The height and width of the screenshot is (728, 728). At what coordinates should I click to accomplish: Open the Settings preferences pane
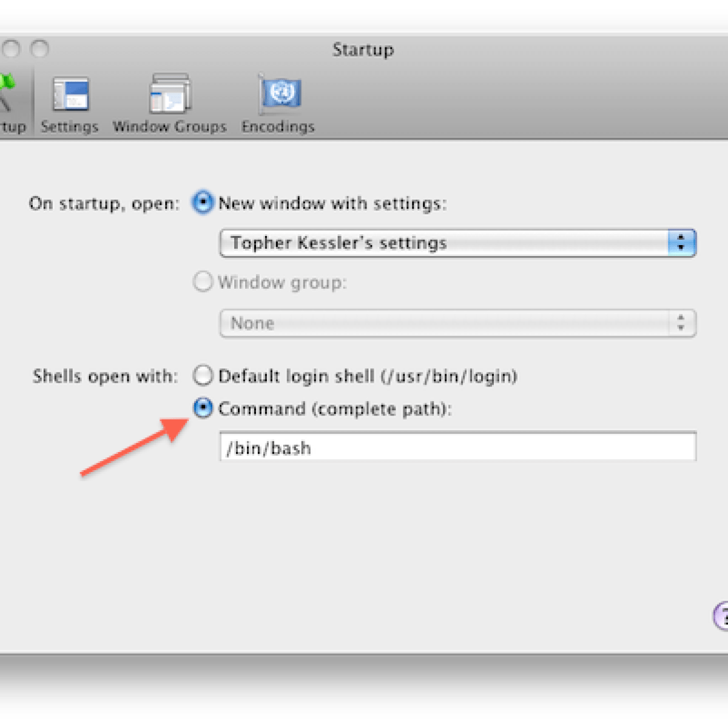70,104
